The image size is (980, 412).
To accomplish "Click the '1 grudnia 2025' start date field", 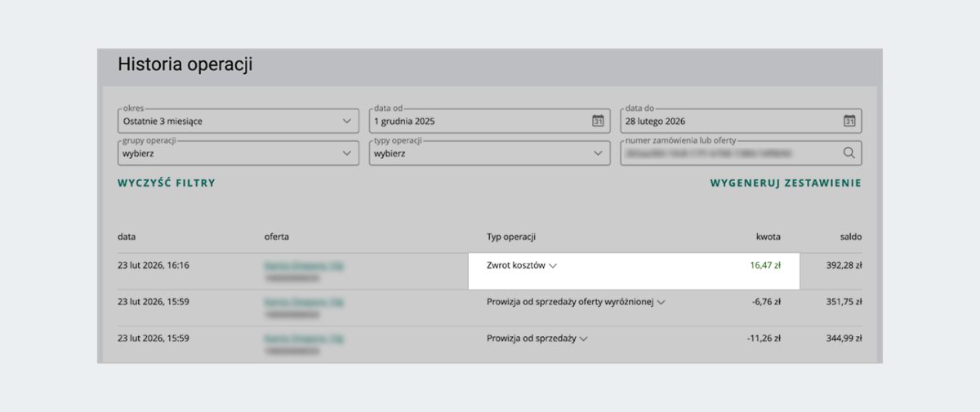I will (x=478, y=122).
